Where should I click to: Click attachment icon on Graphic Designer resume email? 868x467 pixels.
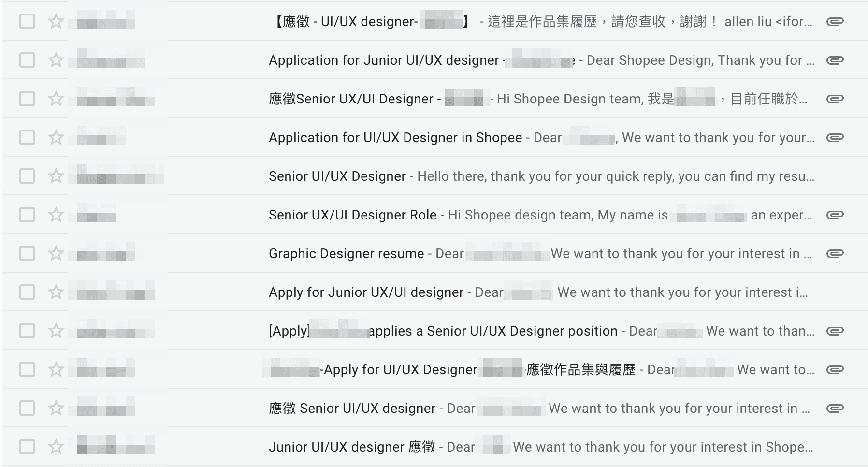835,253
